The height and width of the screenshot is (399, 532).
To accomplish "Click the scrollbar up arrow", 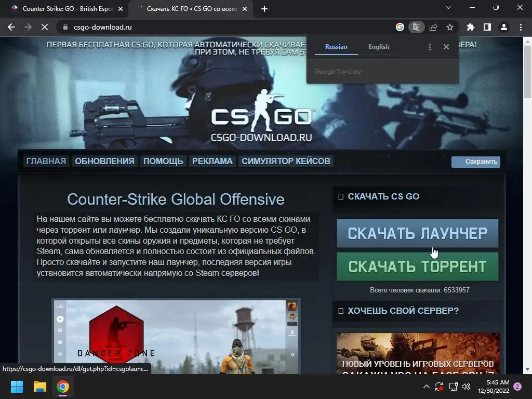I will (527, 41).
